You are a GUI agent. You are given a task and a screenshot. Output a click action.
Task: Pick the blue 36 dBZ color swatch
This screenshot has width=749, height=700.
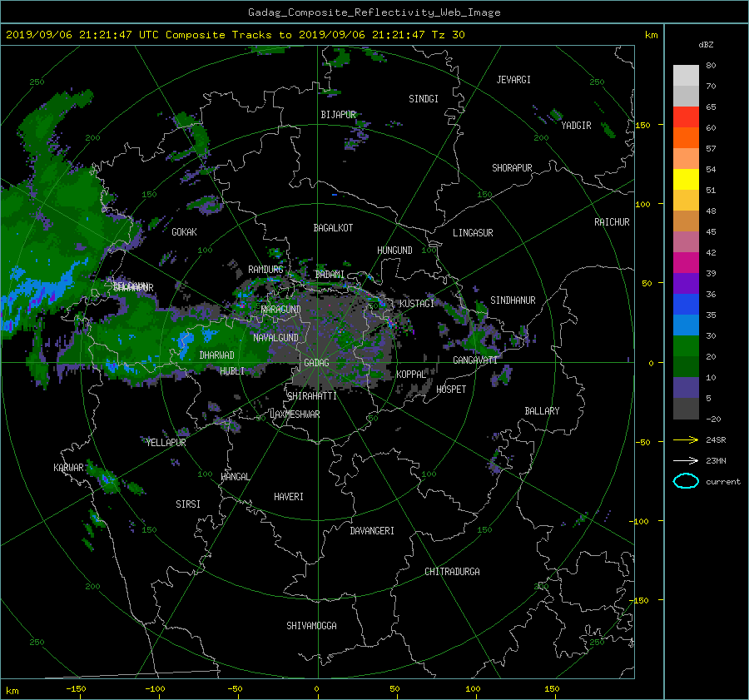coord(686,304)
